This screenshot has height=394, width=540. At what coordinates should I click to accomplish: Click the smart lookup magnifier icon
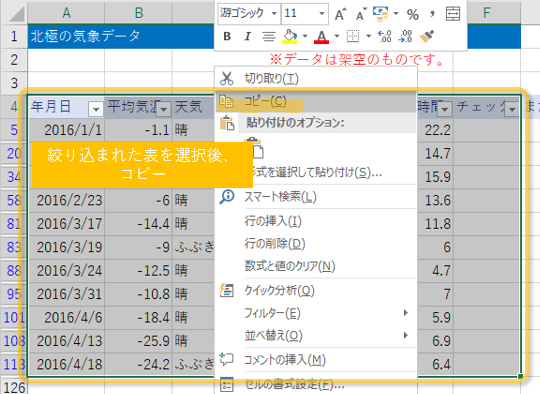pyautogui.click(x=227, y=197)
